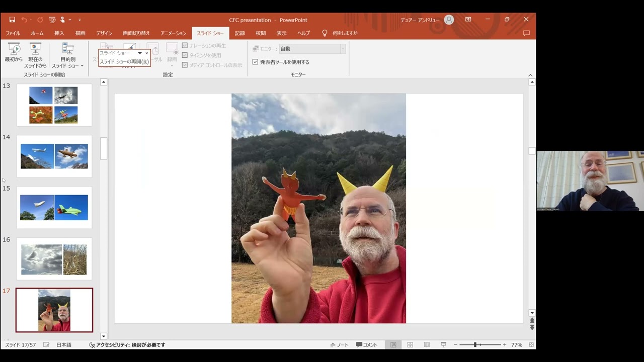Uncheck 発表者ツールを使用する checkbox

[x=255, y=62]
